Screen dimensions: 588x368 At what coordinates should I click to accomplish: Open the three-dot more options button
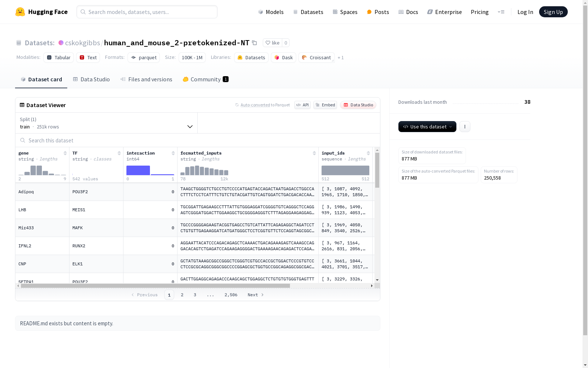point(465,127)
